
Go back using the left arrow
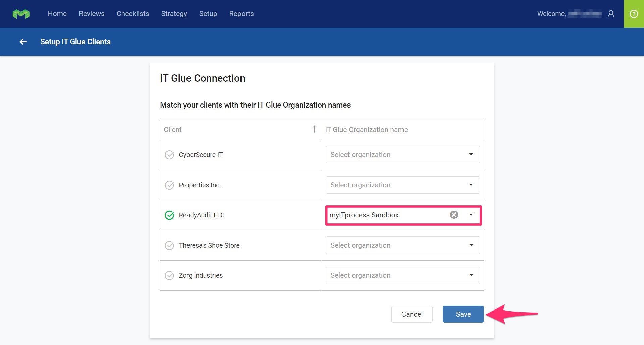pyautogui.click(x=23, y=42)
